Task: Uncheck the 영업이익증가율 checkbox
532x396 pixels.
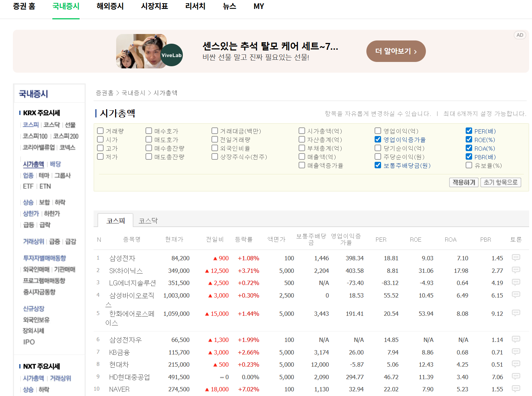Action: 378,139
